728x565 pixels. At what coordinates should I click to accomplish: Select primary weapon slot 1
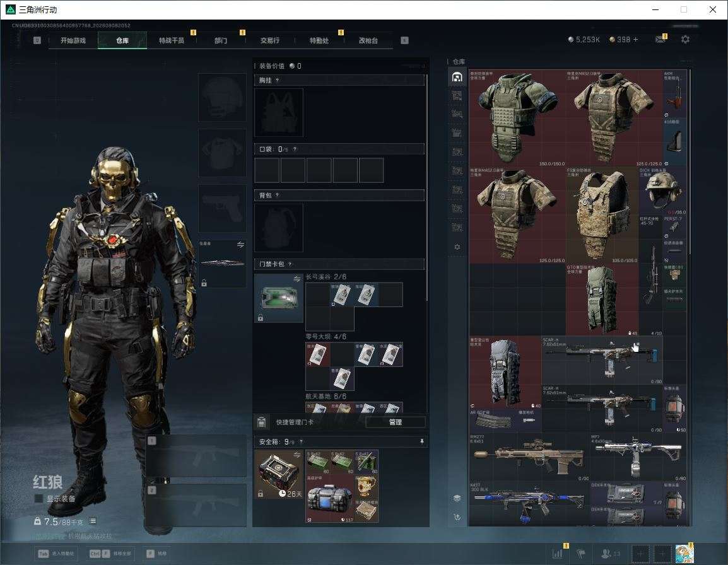(196, 456)
